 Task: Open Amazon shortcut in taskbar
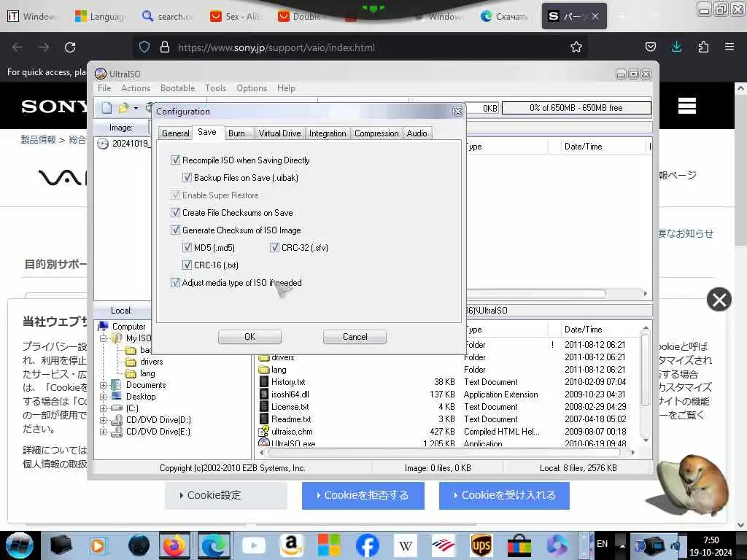click(292, 545)
